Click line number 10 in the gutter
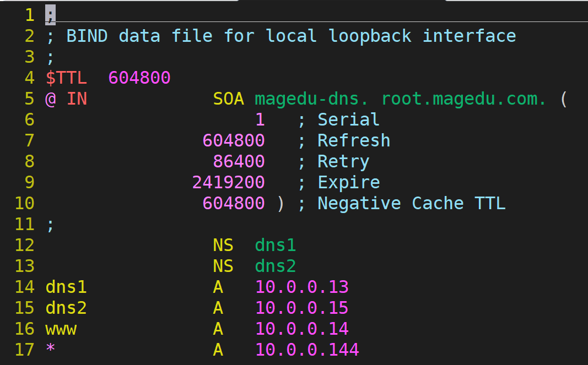Screen dimensions: 588x365 [x=24, y=204]
